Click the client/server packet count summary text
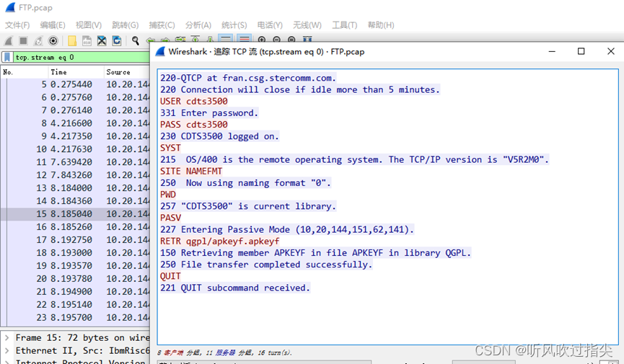 (224, 353)
